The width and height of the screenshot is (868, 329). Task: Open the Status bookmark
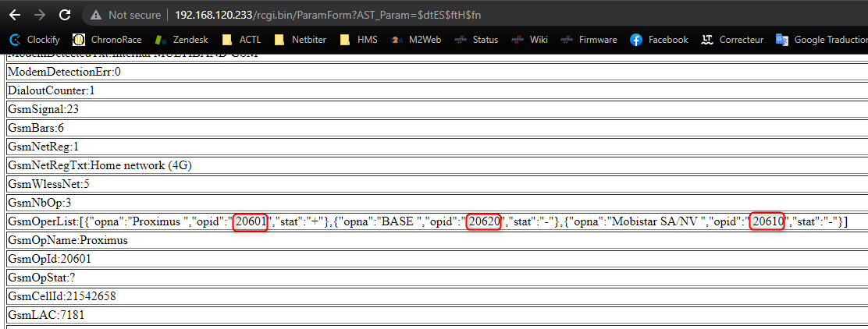tap(477, 40)
